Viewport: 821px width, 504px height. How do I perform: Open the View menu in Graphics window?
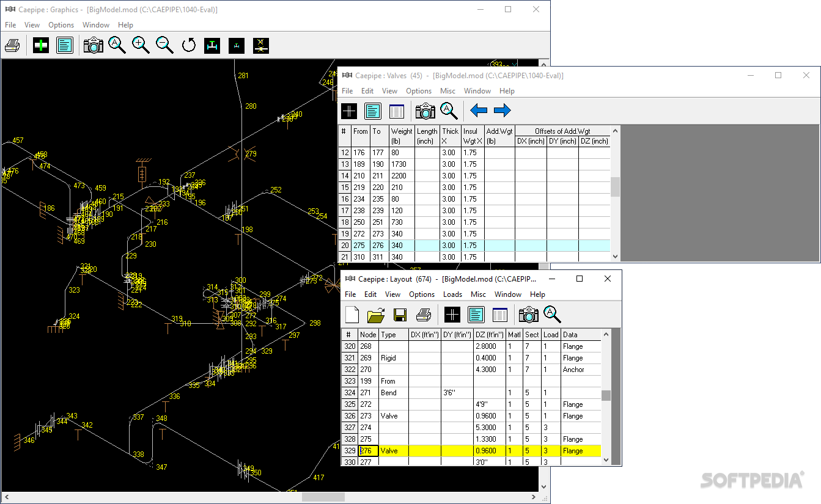tap(32, 25)
